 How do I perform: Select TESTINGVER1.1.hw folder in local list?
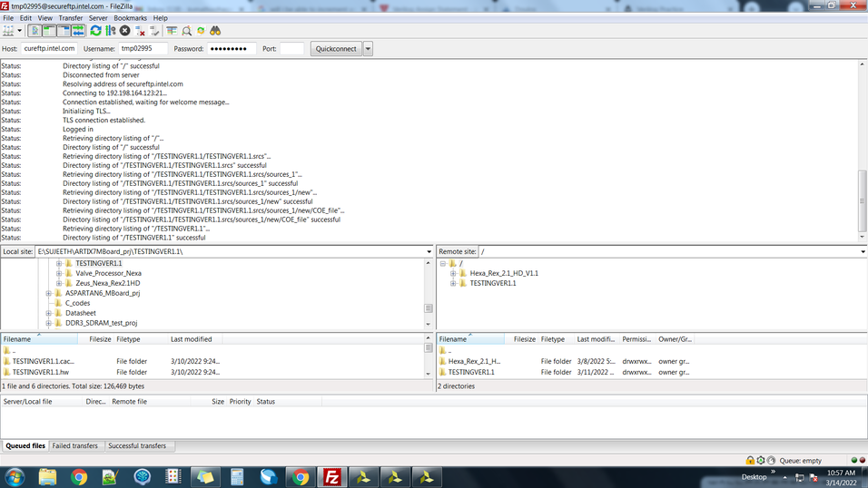click(41, 373)
